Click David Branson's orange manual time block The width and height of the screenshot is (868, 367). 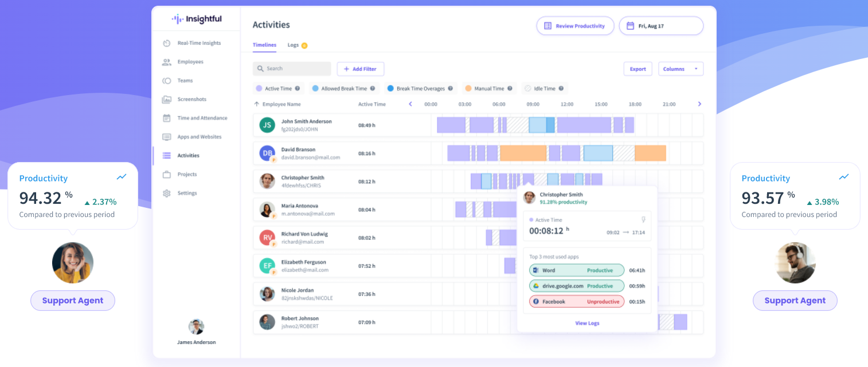click(x=523, y=153)
